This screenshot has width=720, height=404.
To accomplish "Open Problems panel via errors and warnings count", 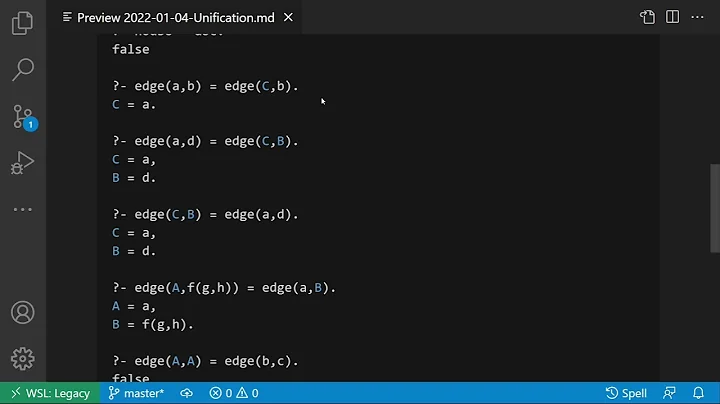I will tap(234, 393).
